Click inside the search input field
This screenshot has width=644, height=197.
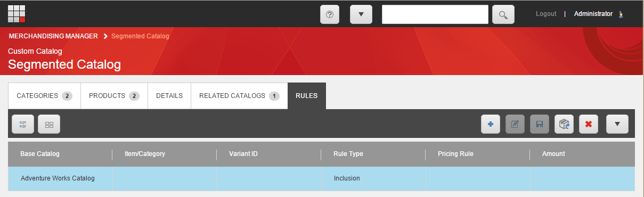[x=435, y=14]
